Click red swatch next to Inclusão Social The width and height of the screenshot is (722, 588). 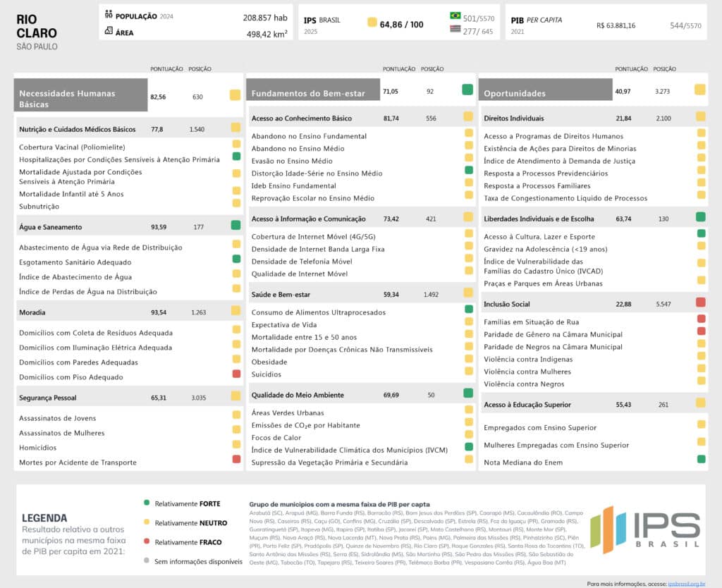click(700, 302)
